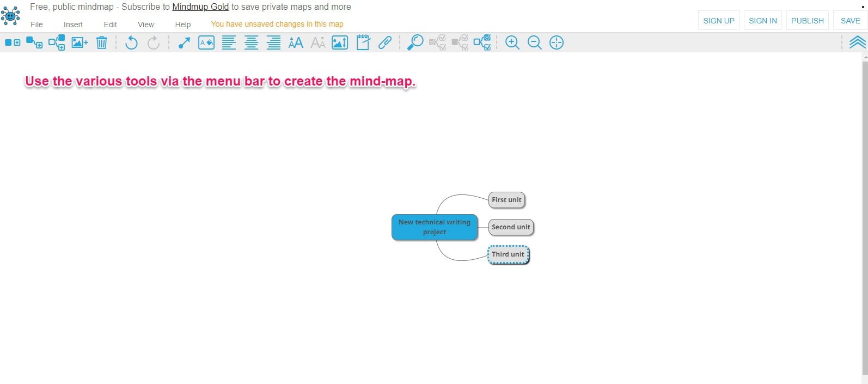Set node image with picture icon
868x384 pixels.
click(x=340, y=42)
